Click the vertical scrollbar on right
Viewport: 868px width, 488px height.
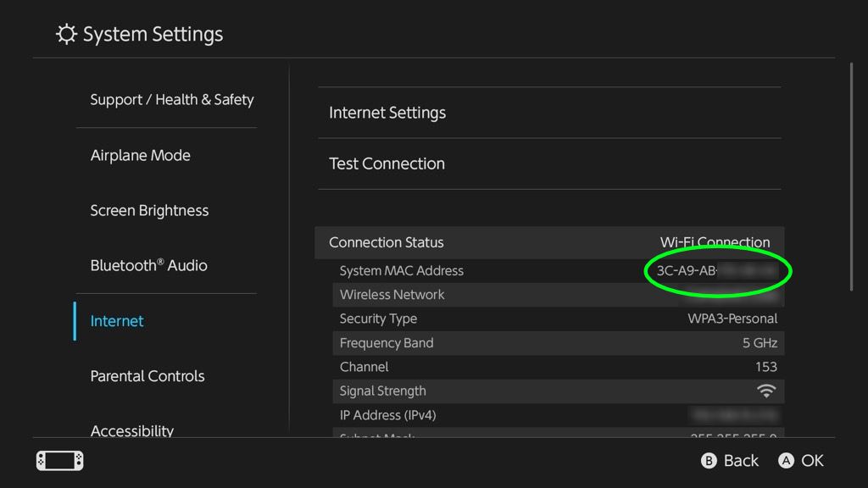coord(851,177)
